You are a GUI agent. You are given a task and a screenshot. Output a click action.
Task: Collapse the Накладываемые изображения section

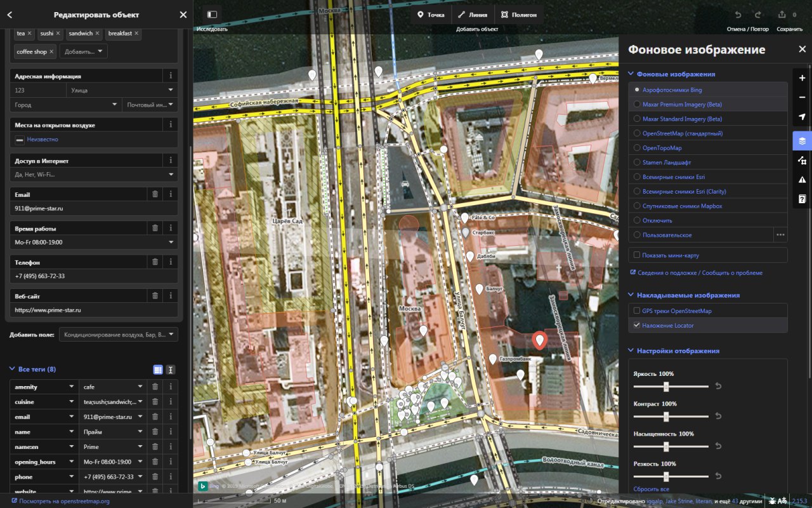point(684,295)
